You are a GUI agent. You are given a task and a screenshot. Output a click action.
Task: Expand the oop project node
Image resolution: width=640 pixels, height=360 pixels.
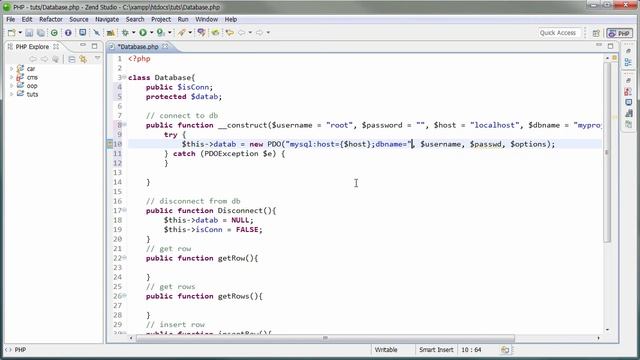pos(11,86)
